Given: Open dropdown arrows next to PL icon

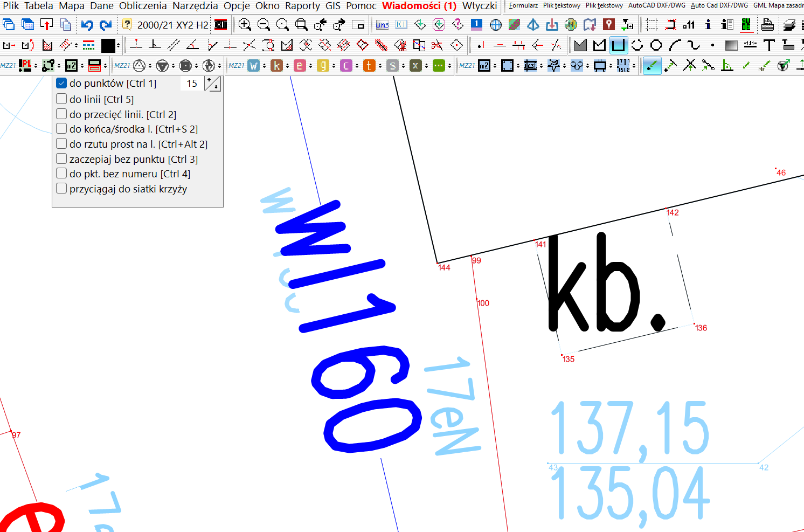Looking at the screenshot, I should [x=36, y=66].
